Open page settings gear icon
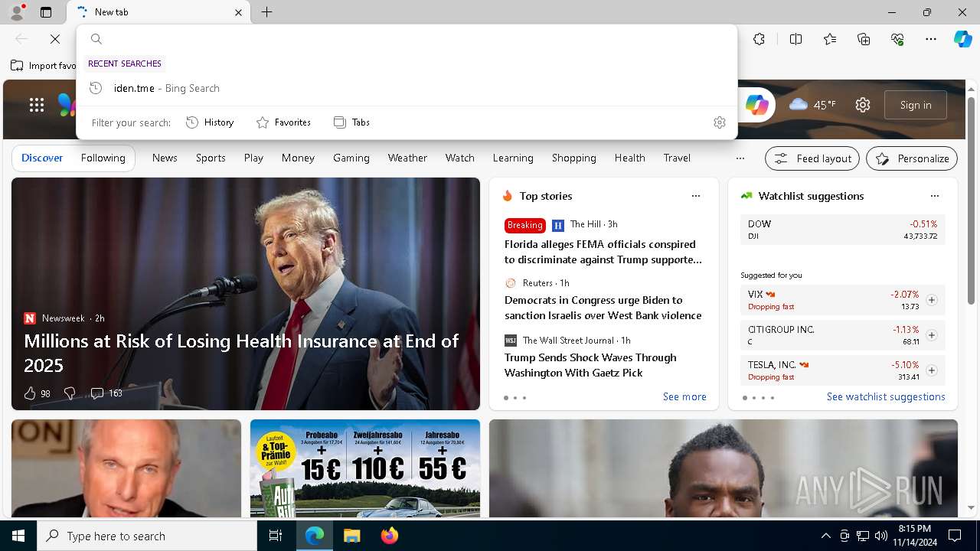The width and height of the screenshot is (980, 551). [863, 105]
